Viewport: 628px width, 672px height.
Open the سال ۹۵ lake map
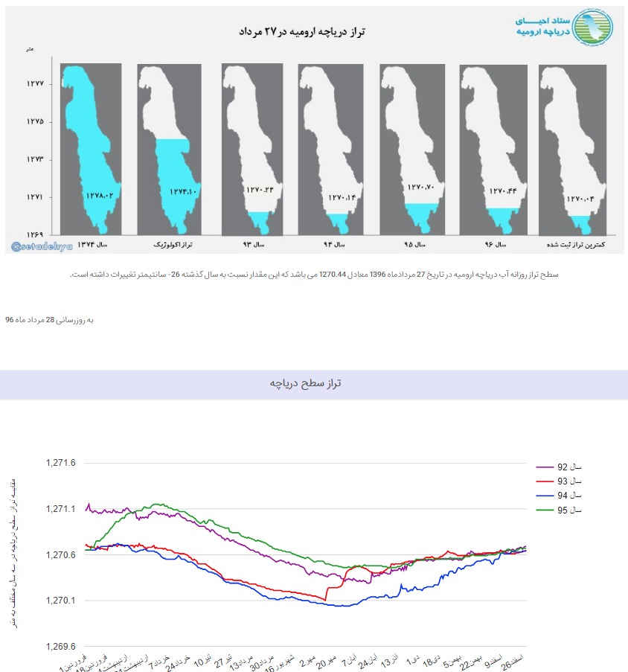[x=412, y=149]
